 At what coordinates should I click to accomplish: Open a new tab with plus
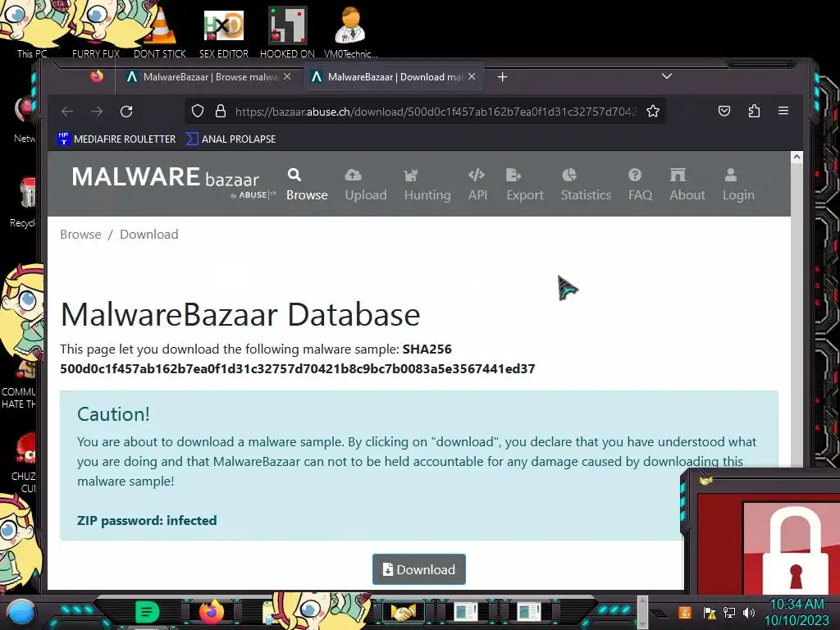coord(502,77)
